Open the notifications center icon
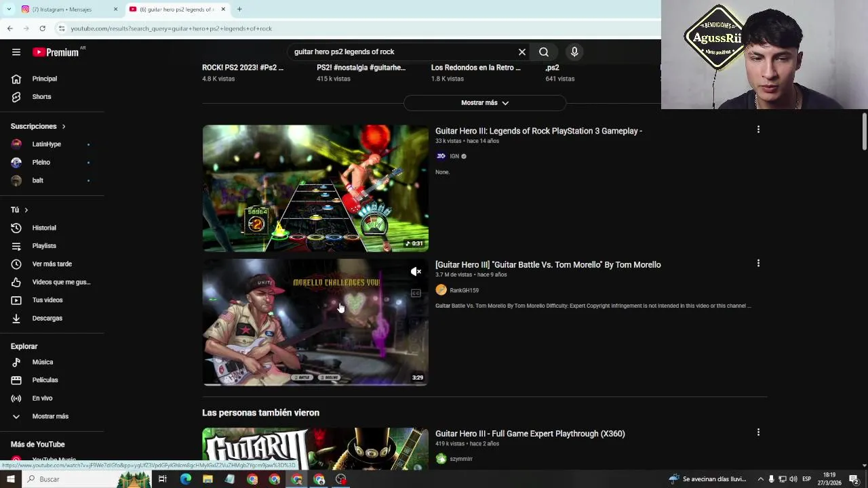The height and width of the screenshot is (488, 868). click(x=854, y=479)
